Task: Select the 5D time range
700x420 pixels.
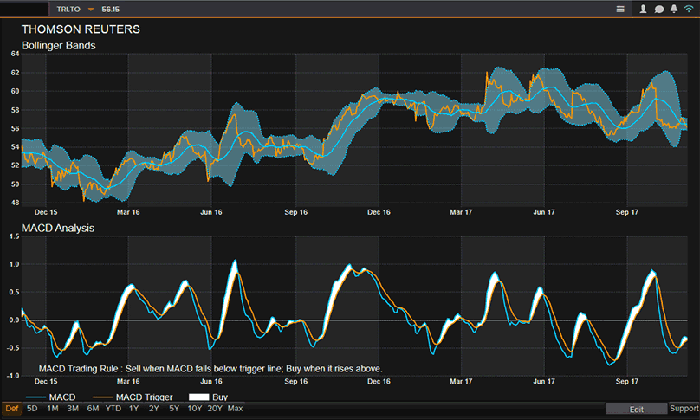Action: click(32, 408)
